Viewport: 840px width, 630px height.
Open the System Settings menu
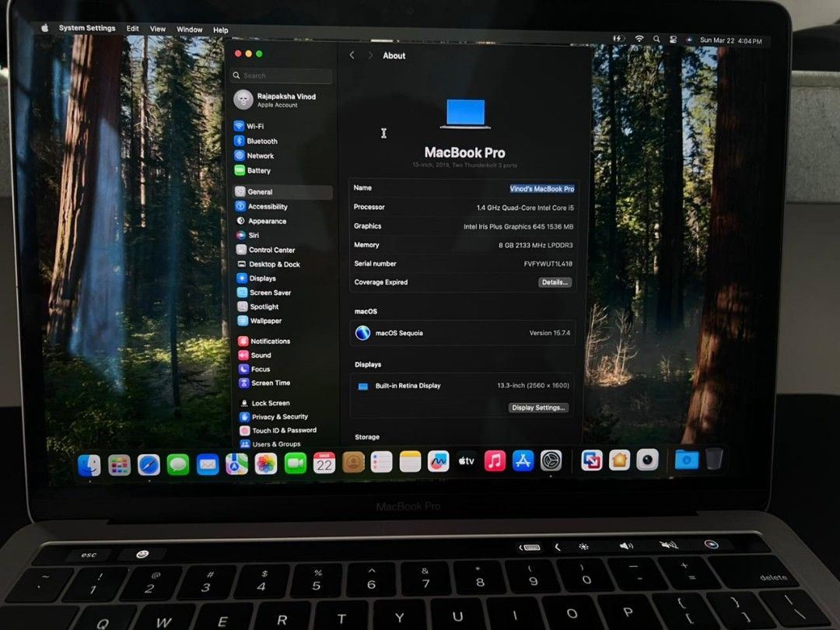(x=87, y=28)
